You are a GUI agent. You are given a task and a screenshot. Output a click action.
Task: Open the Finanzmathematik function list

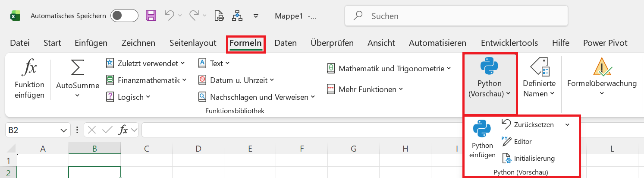tap(146, 80)
